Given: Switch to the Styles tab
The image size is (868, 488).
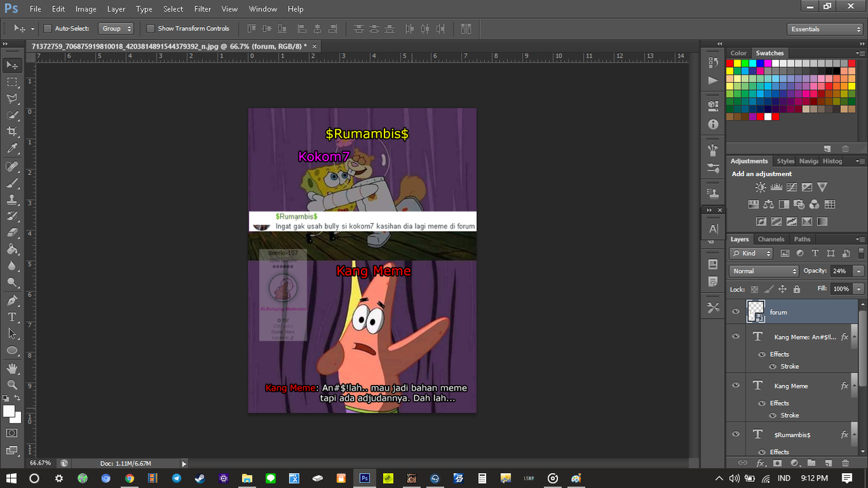Looking at the screenshot, I should tap(785, 161).
